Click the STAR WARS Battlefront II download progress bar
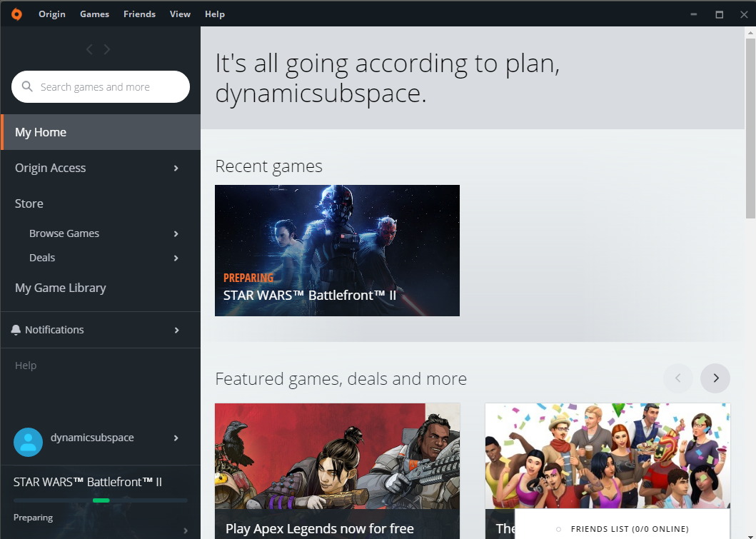756x539 pixels. pos(100,500)
